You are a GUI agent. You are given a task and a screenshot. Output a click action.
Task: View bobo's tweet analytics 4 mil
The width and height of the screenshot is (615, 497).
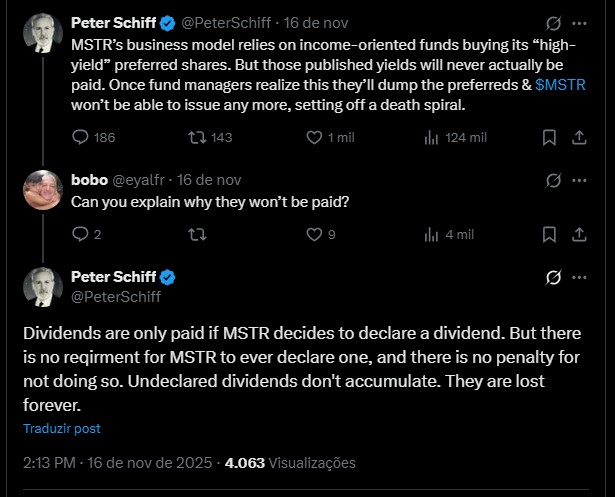pyautogui.click(x=432, y=234)
